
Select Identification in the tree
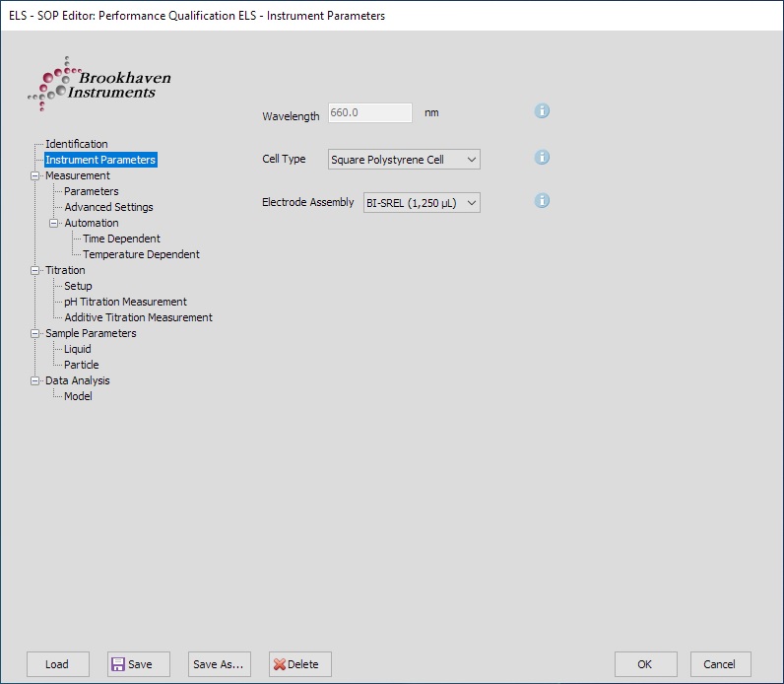click(76, 144)
